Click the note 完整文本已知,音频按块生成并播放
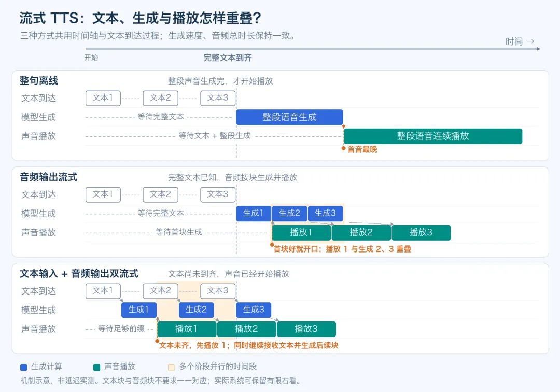This screenshot has height=392, width=560. (232, 177)
